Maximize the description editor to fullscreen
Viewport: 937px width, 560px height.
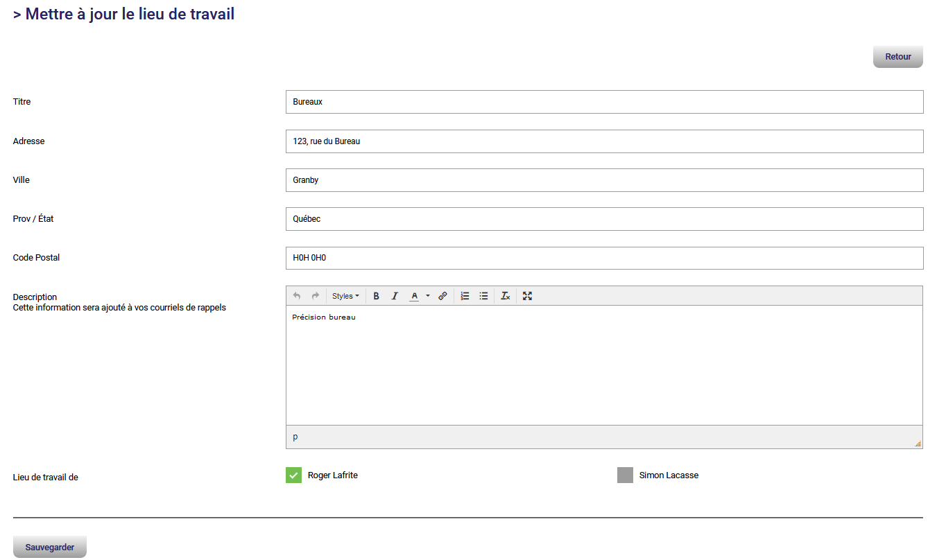(527, 296)
